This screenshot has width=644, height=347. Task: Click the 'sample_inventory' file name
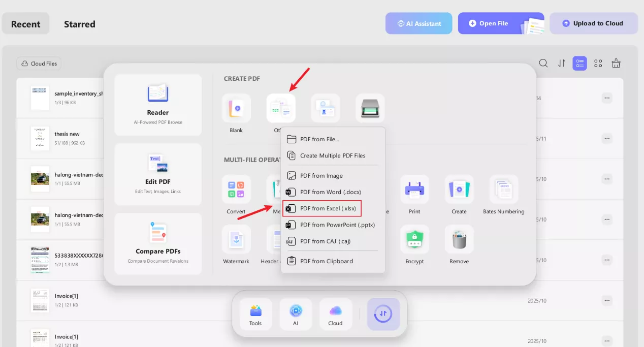pos(79,93)
